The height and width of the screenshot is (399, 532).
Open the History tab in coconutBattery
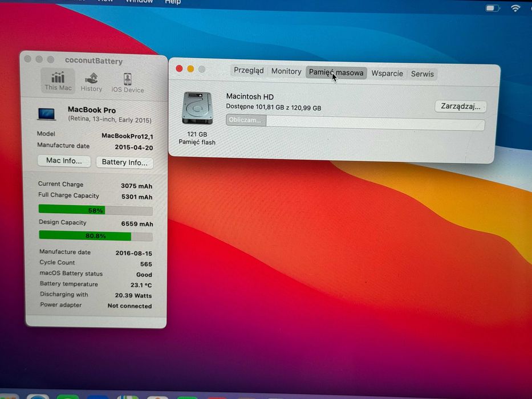pyautogui.click(x=91, y=82)
